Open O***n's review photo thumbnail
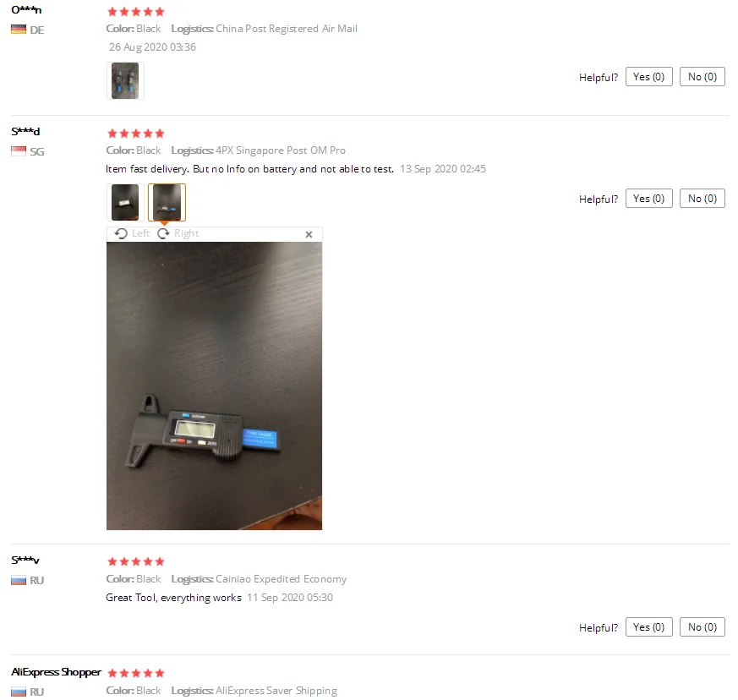 (x=125, y=80)
